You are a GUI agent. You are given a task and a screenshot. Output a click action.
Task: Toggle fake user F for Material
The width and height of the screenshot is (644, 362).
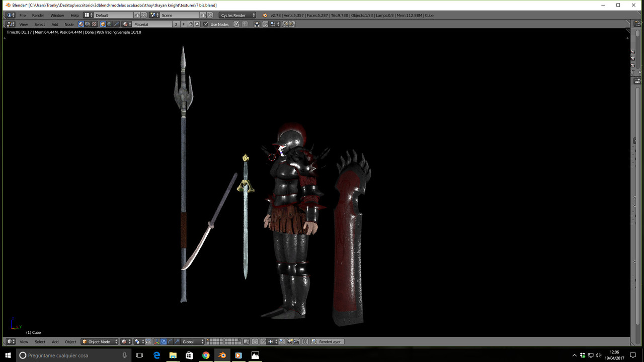184,24
